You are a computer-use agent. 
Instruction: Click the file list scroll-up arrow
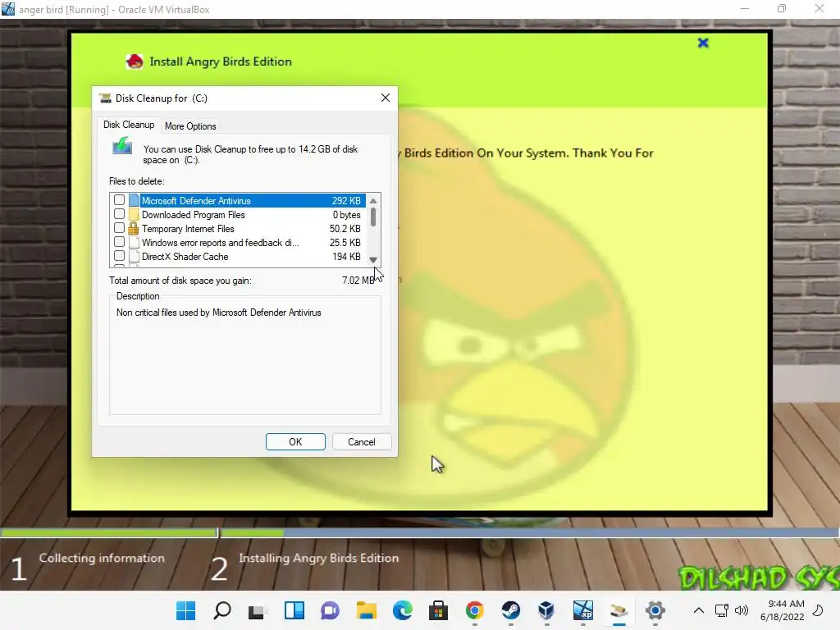point(373,201)
